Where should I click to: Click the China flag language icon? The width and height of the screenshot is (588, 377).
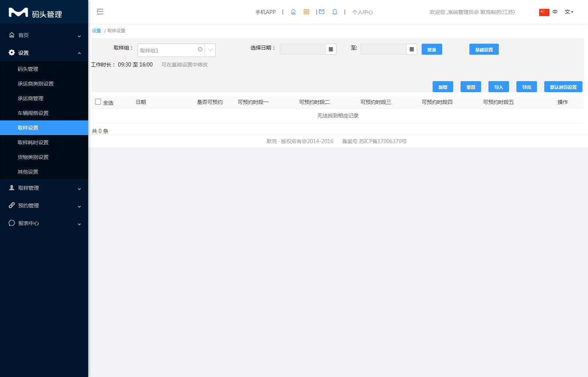tap(544, 12)
